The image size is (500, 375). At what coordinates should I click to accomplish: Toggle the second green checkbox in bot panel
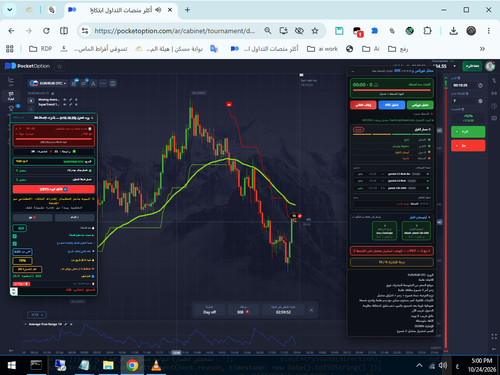pos(15,244)
